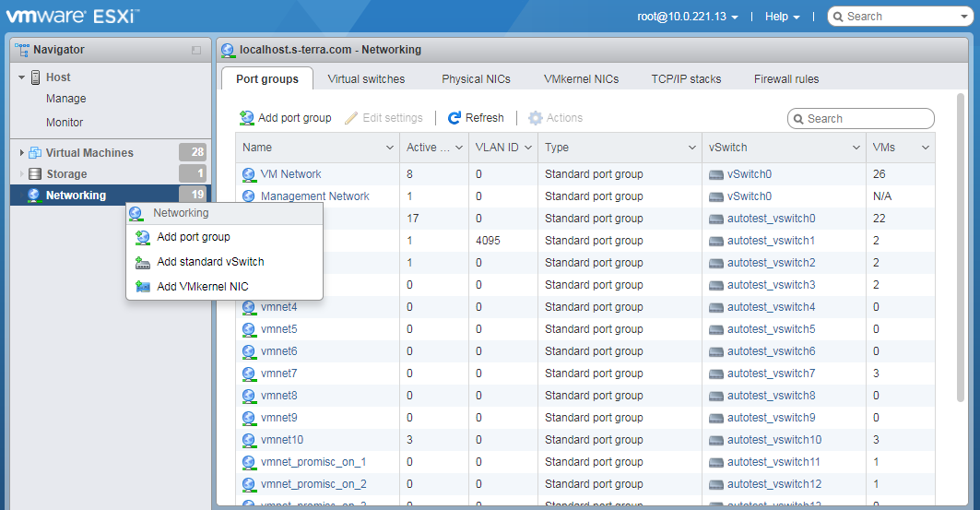Click the Add standard vSwitch icon in context menu
This screenshot has width=980, height=510.
143,263
